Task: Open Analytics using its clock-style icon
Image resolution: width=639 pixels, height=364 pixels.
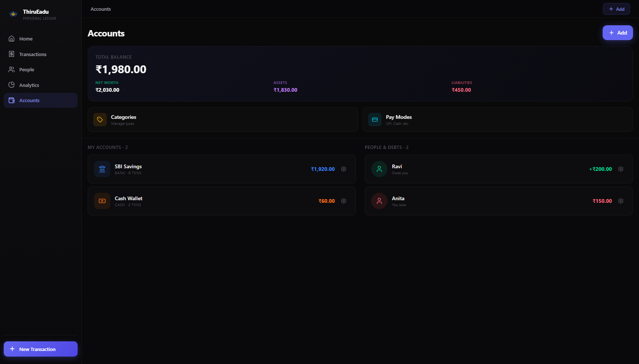Action: click(x=12, y=85)
